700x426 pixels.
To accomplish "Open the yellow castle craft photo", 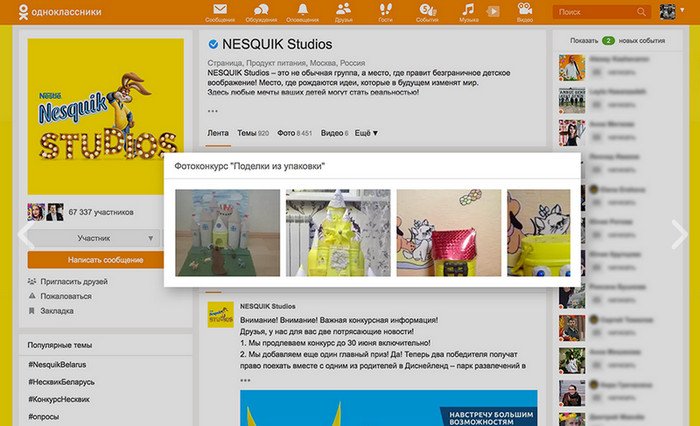I will click(x=338, y=233).
